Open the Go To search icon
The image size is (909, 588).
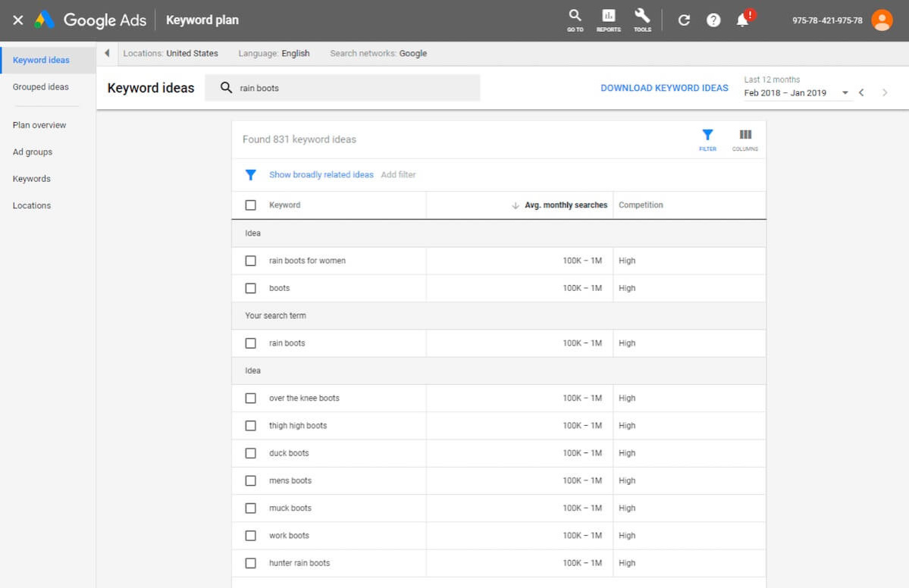[575, 20]
